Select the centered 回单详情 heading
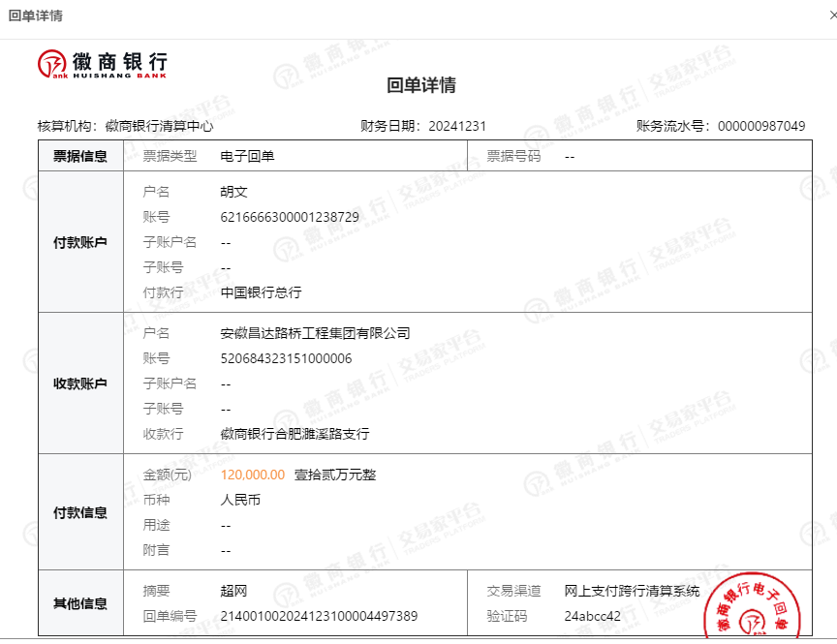 click(421, 85)
